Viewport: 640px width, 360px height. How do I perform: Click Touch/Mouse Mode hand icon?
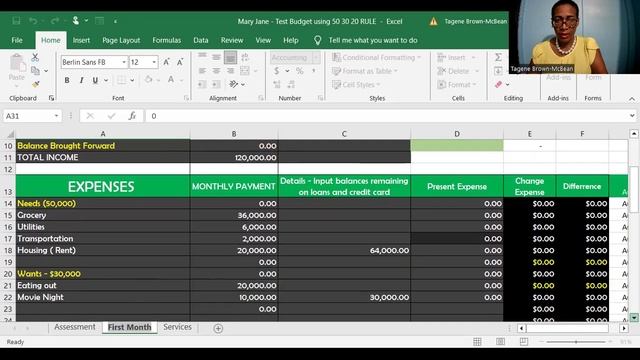coord(76,20)
